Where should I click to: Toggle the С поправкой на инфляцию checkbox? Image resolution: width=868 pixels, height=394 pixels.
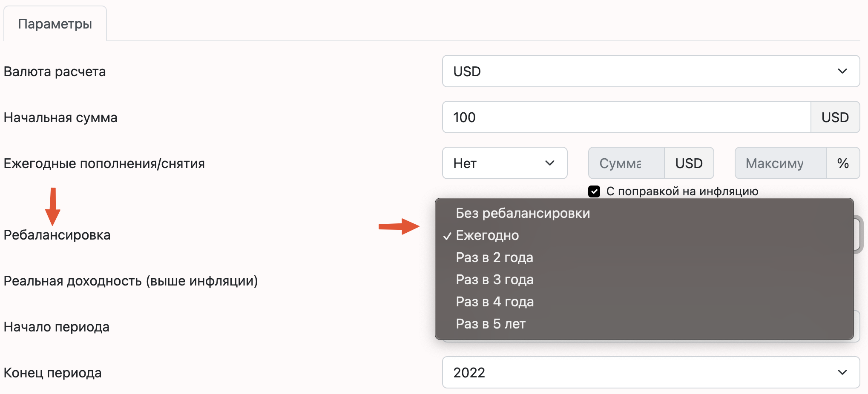point(594,191)
